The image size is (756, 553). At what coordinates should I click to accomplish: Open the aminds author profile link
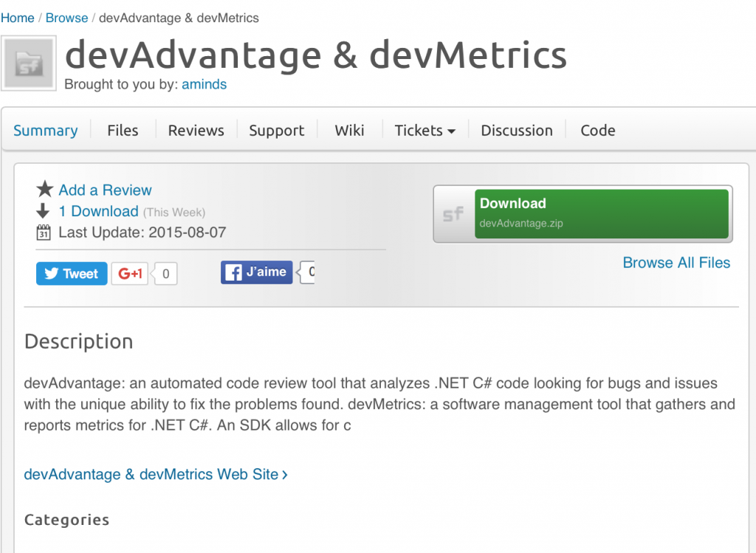[x=204, y=84]
